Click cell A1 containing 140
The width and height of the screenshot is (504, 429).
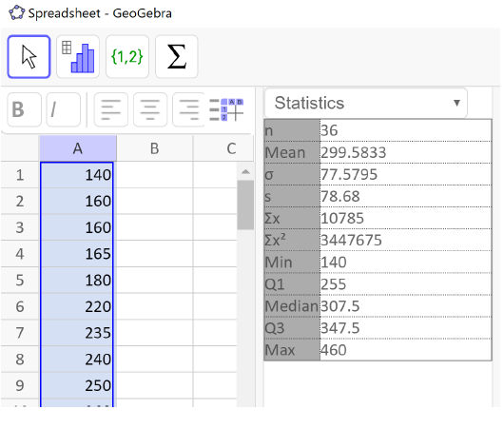tap(77, 175)
